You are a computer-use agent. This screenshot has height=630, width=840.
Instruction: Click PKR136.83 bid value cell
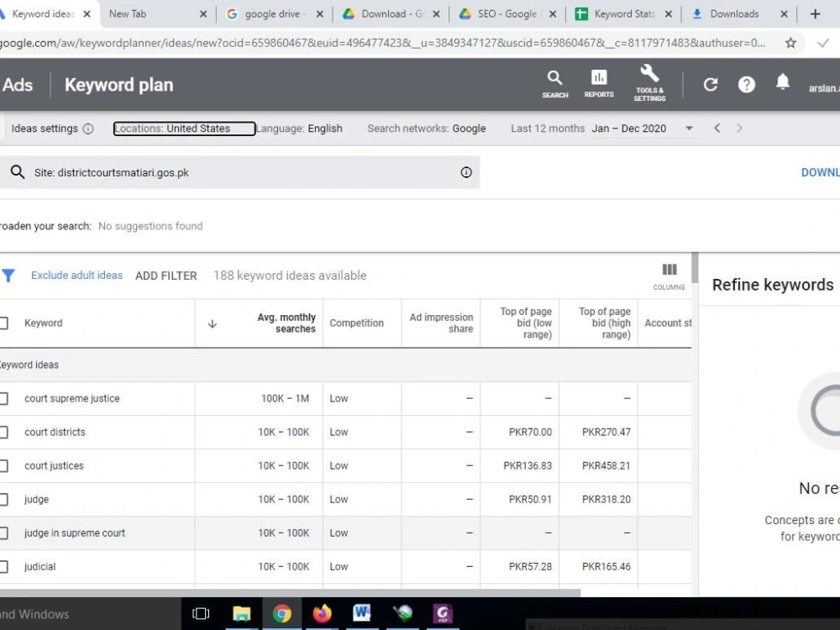coord(528,466)
